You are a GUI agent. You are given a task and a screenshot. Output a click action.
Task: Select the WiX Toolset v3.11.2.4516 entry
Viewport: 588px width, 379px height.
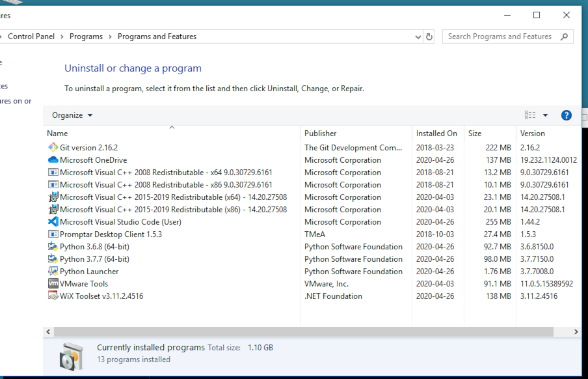pyautogui.click(x=101, y=296)
